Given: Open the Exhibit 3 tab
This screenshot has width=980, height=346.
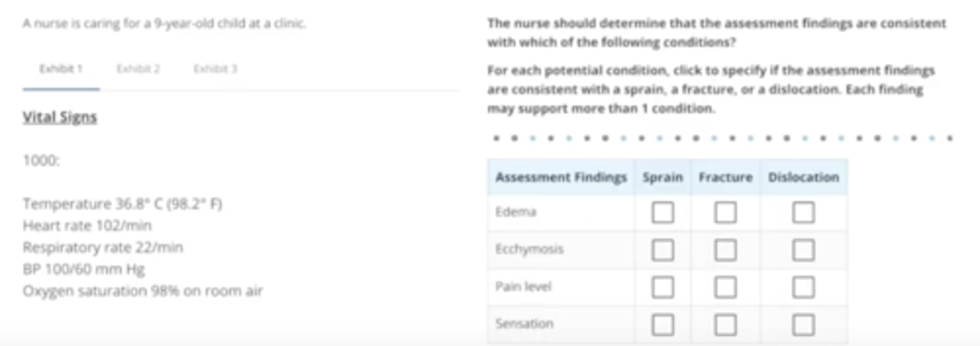Looking at the screenshot, I should (216, 69).
